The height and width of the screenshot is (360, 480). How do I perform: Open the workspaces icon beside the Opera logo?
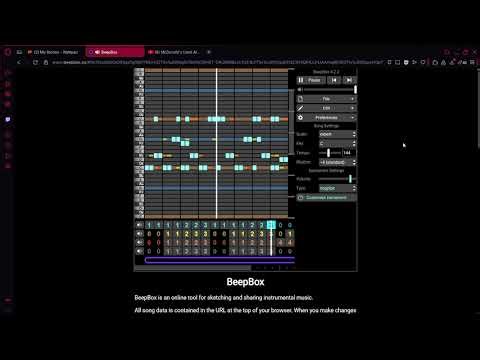pyautogui.click(x=19, y=52)
